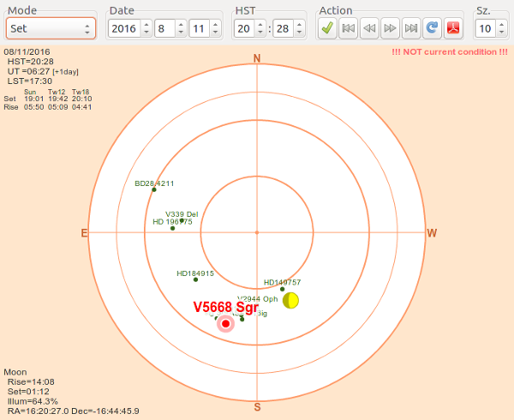Screen dimensions: 514x420
Task: Decrease day value stepper down
Action: pyautogui.click(x=215, y=33)
